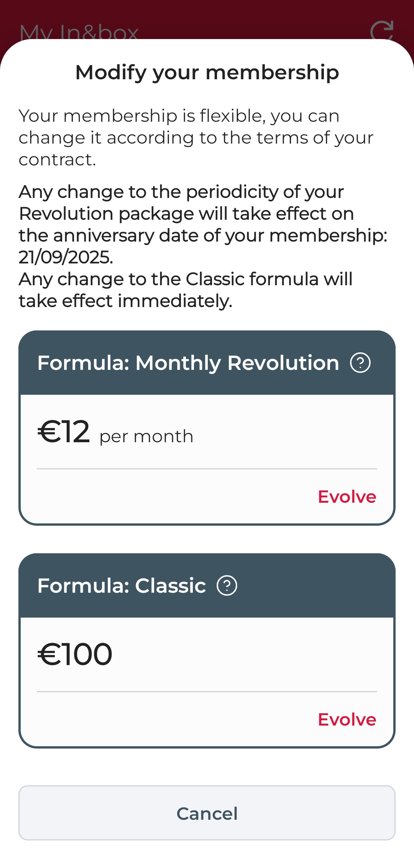Tap the €100 price amount
Image resolution: width=414 pixels, height=868 pixels.
click(75, 654)
